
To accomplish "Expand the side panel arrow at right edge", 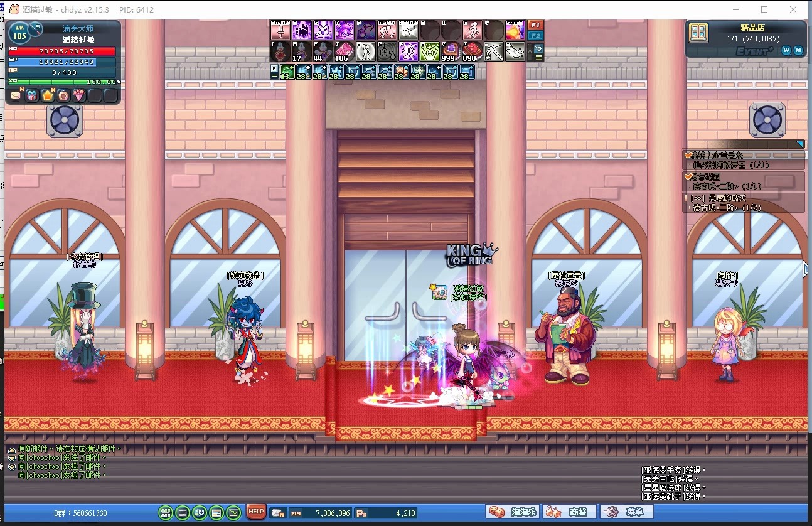I will click(807, 269).
